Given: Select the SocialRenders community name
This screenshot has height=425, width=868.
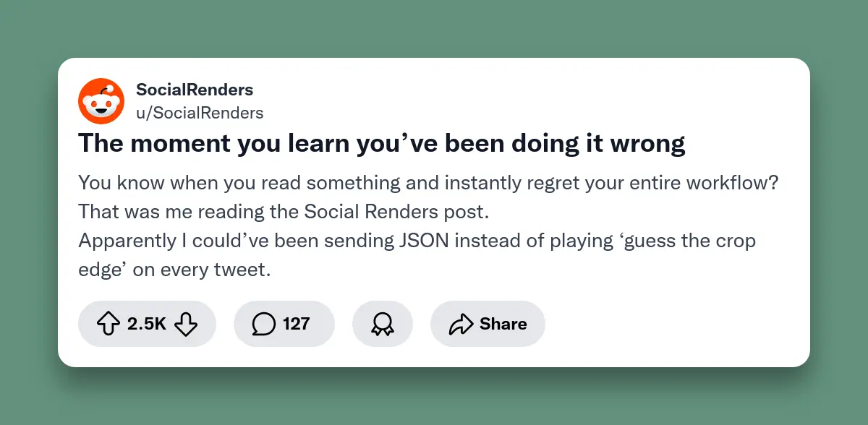Looking at the screenshot, I should tap(195, 90).
